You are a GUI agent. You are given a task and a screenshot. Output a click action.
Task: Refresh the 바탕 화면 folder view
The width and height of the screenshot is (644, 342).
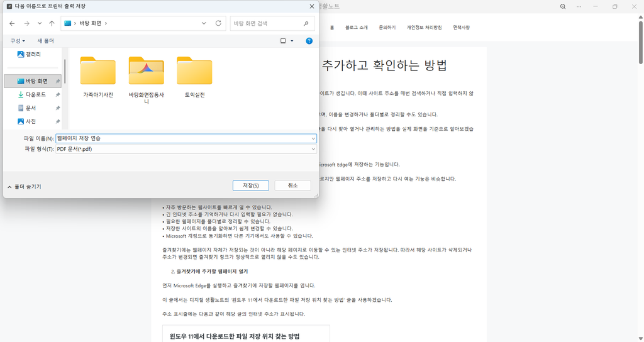tap(218, 23)
